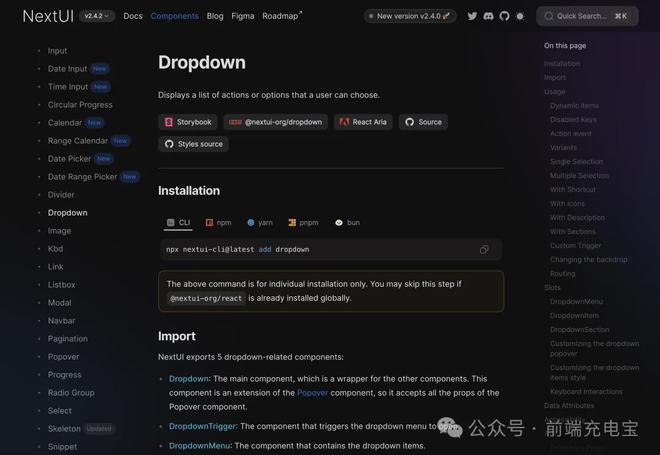Toggle the light/dark theme switch
The width and height of the screenshot is (660, 455).
pyautogui.click(x=520, y=16)
